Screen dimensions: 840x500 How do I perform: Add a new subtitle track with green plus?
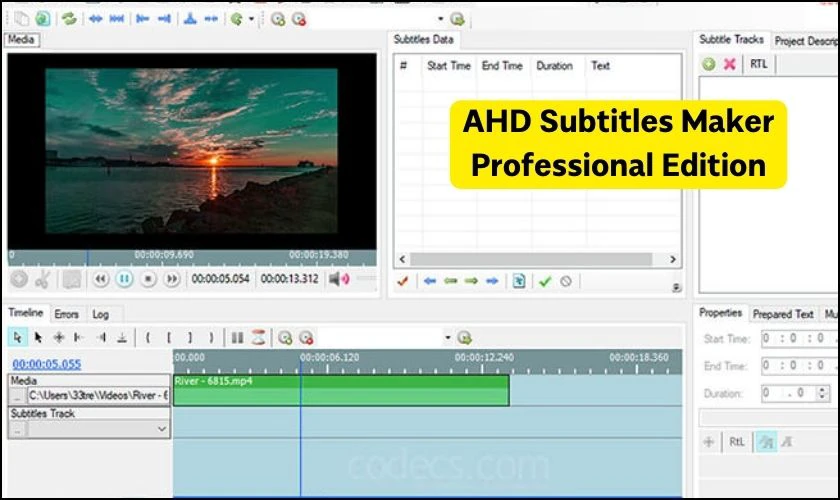coord(708,64)
